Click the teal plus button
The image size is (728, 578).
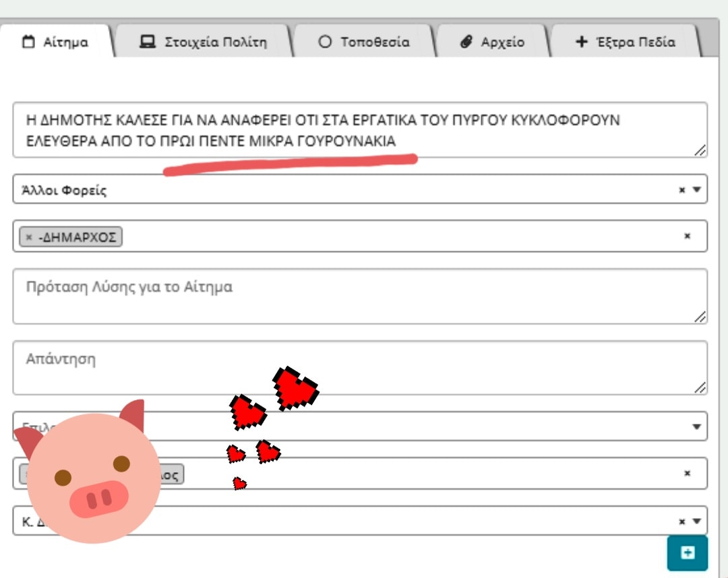point(687,553)
